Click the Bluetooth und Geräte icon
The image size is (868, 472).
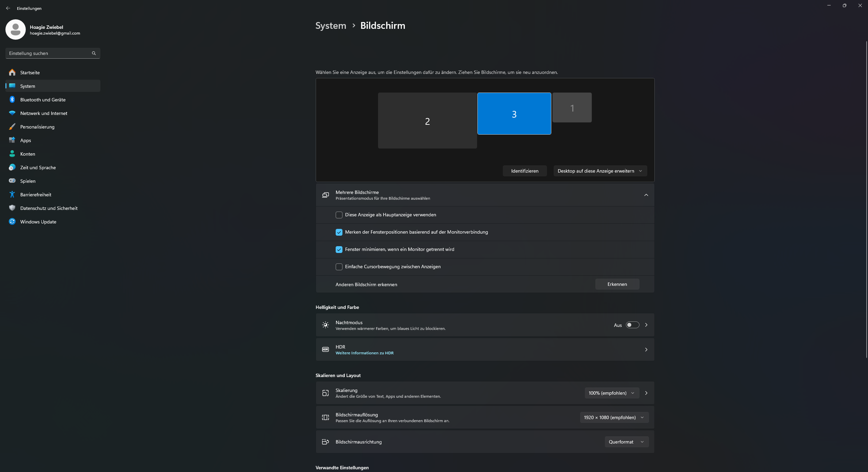click(x=12, y=99)
